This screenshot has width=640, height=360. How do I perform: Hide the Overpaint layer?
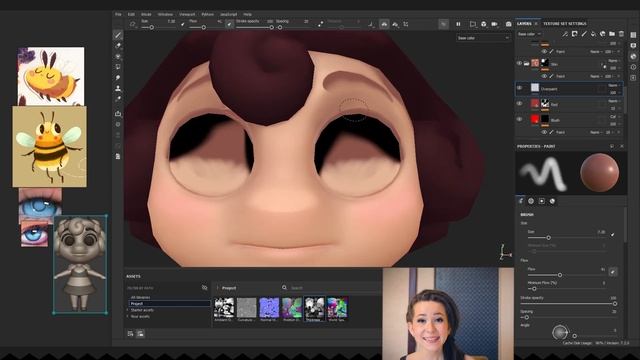519,88
